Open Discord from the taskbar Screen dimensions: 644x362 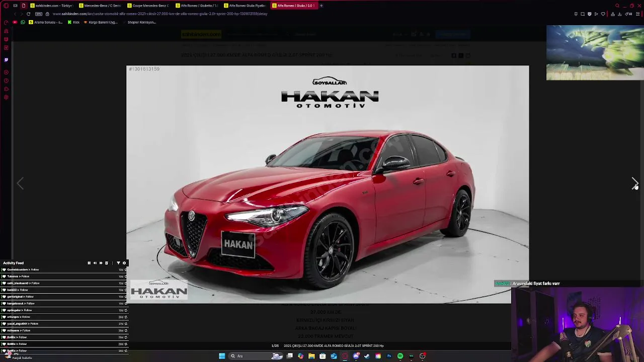(x=356, y=356)
